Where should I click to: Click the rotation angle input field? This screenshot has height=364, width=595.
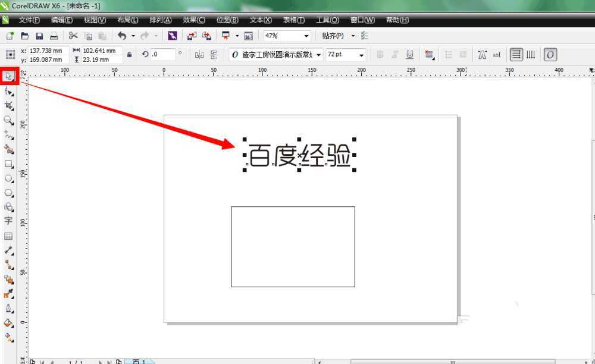pyautogui.click(x=162, y=55)
